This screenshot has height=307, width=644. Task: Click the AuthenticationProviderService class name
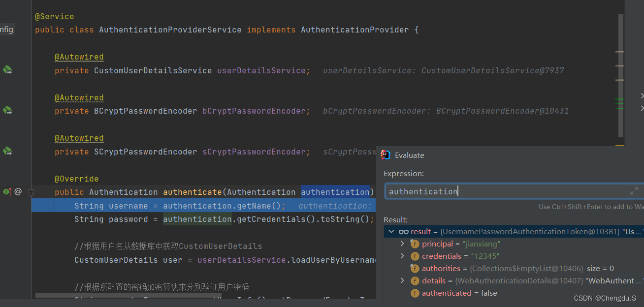coord(170,30)
